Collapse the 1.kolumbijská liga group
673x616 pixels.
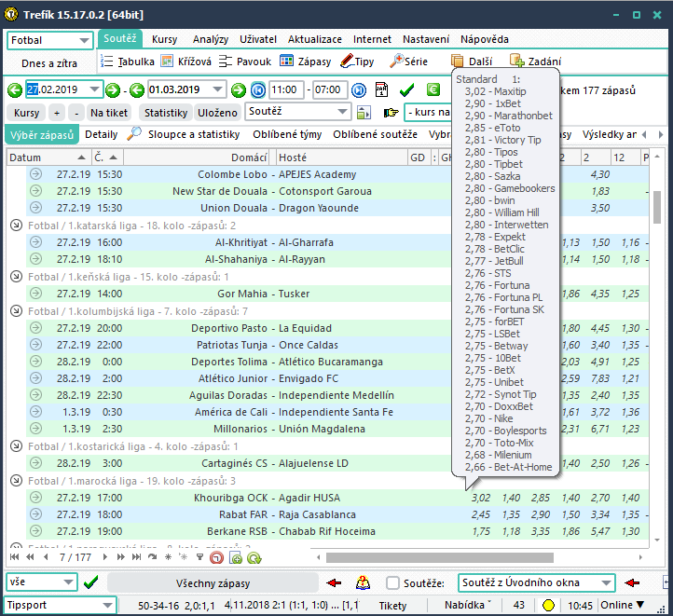pyautogui.click(x=16, y=311)
